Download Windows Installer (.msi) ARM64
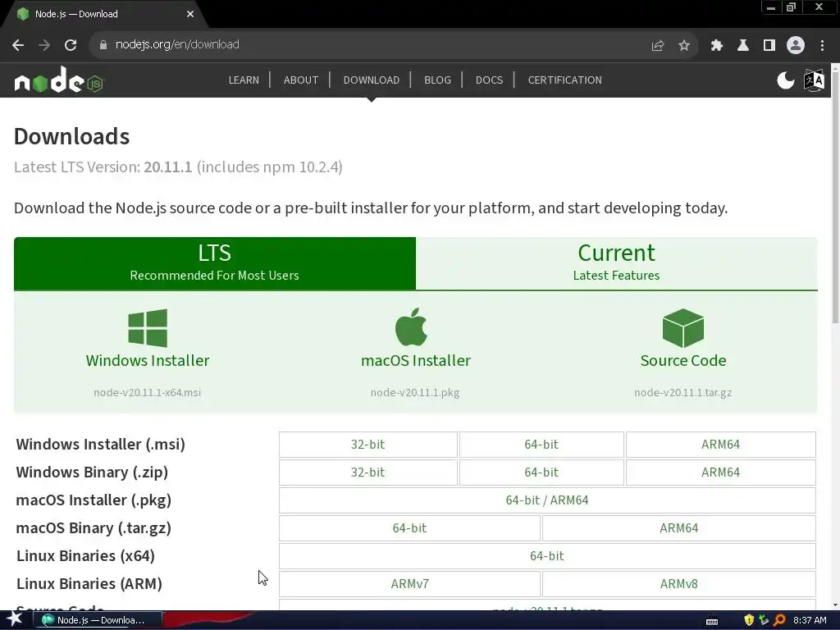This screenshot has height=630, width=840. click(x=720, y=444)
